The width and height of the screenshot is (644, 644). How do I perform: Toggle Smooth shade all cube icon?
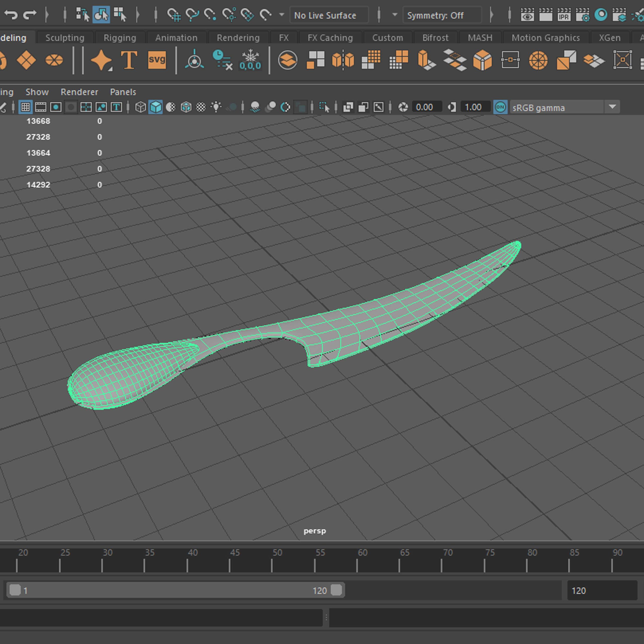tap(156, 107)
